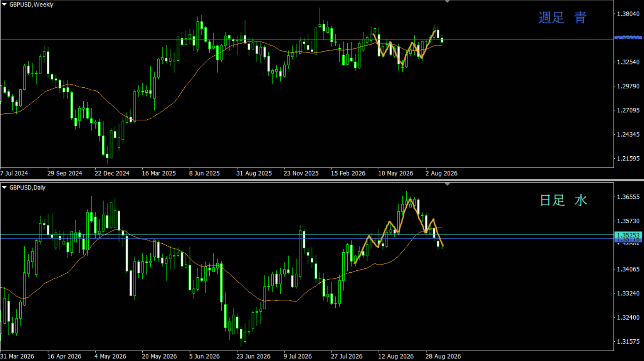Click the chart shift marker on Daily chart
644x361 pixels.
(x=447, y=185)
